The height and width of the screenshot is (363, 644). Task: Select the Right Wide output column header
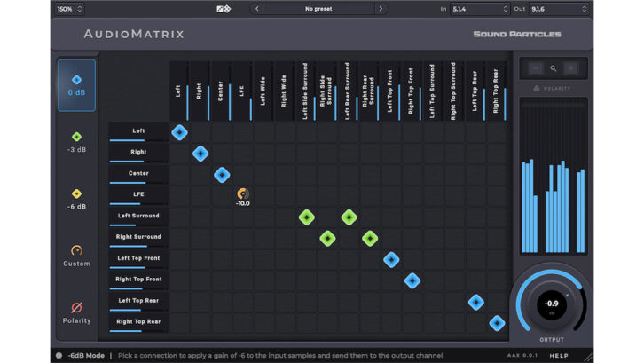[284, 91]
